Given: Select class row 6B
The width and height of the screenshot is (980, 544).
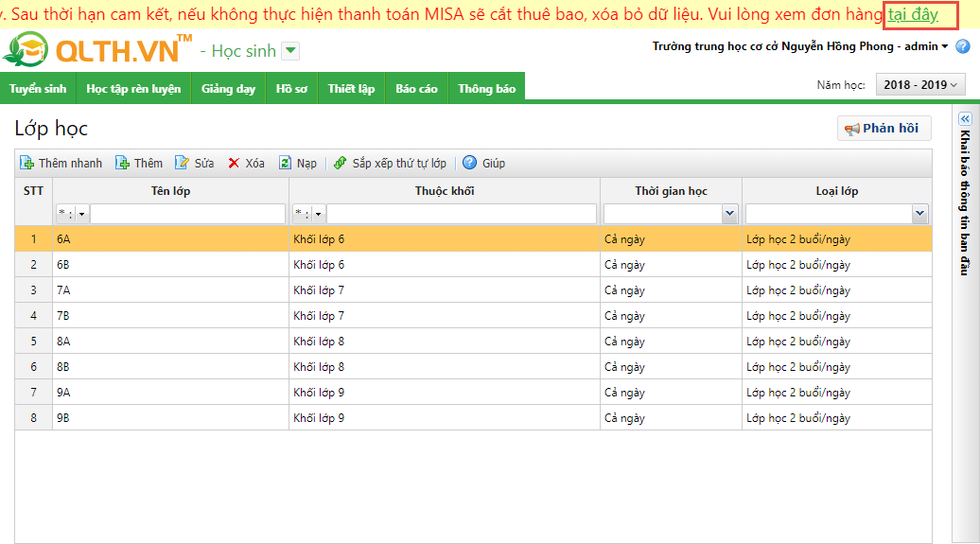Looking at the screenshot, I should (473, 265).
